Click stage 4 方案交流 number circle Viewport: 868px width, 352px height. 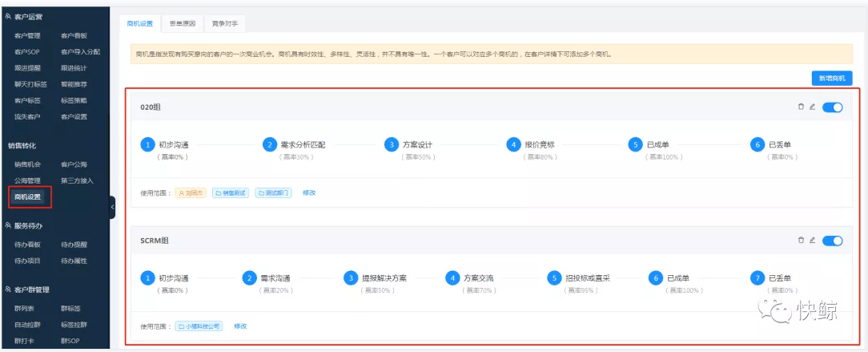click(452, 277)
